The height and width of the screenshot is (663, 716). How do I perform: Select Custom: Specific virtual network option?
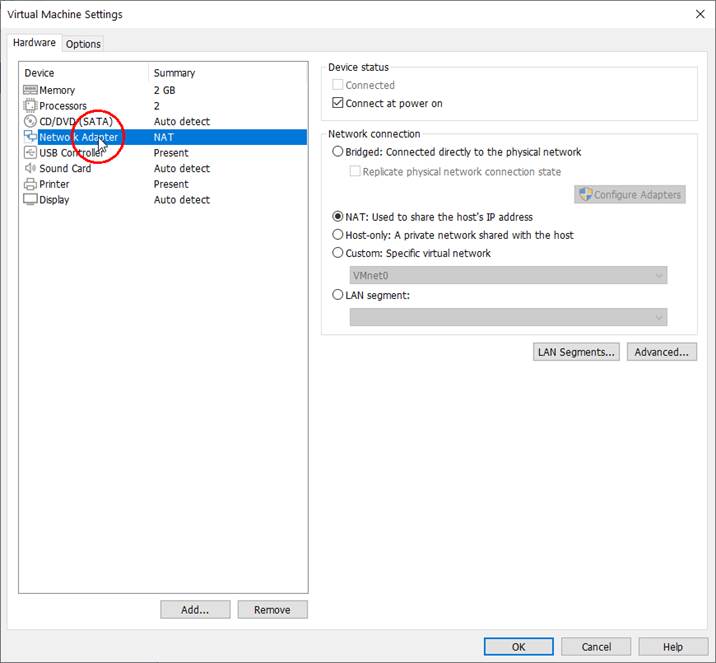(x=337, y=253)
